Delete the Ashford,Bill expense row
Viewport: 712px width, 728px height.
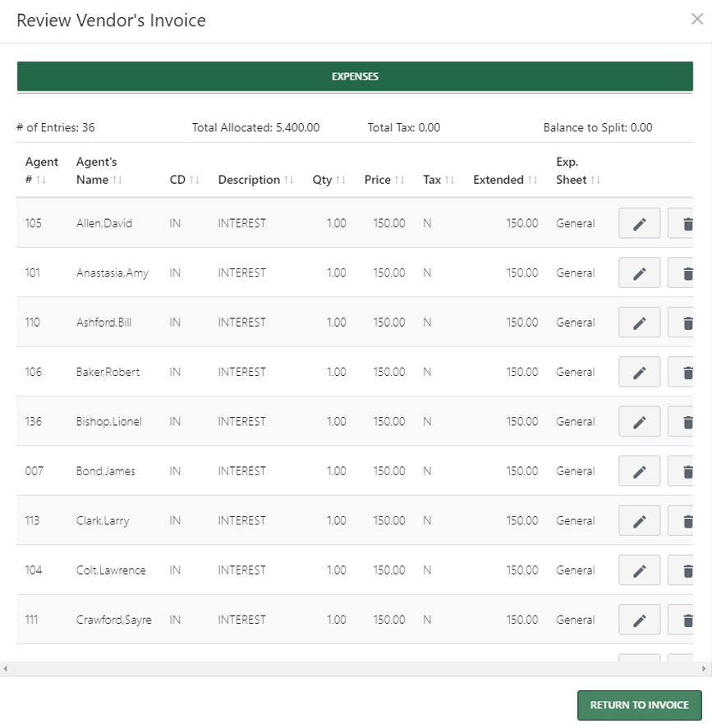(x=689, y=322)
